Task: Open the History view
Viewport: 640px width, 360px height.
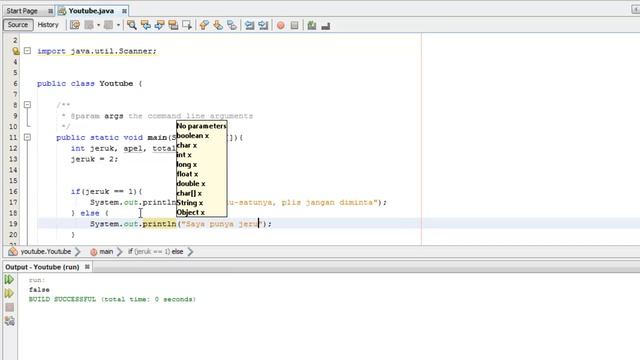Action: coord(48,25)
